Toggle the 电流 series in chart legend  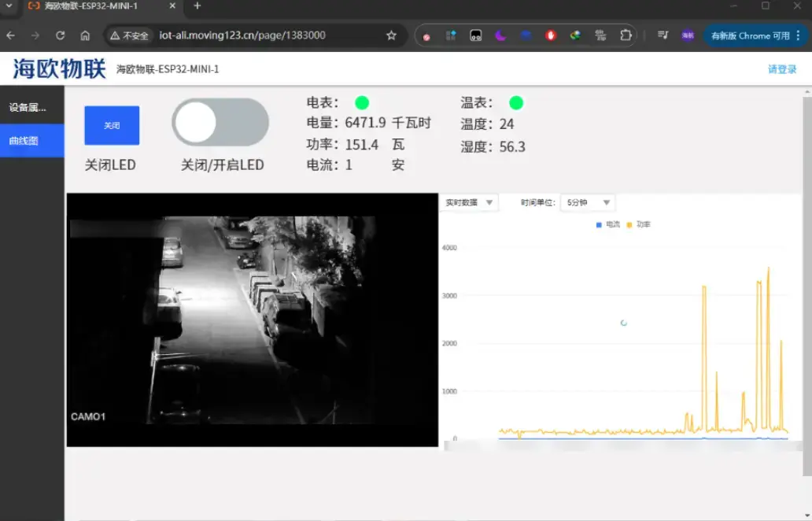(x=608, y=225)
